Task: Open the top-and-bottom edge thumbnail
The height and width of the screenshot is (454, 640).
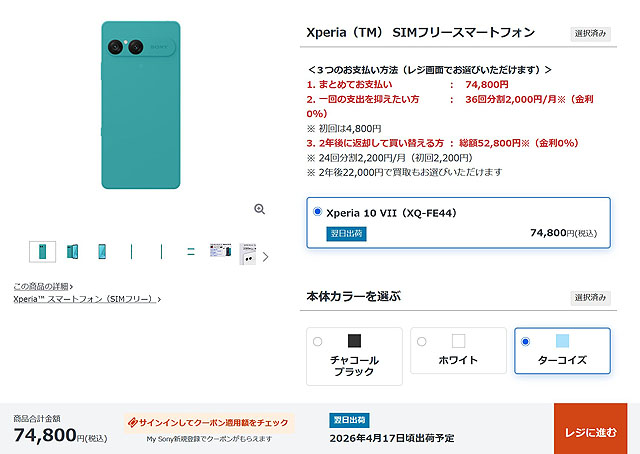Action: (191, 252)
